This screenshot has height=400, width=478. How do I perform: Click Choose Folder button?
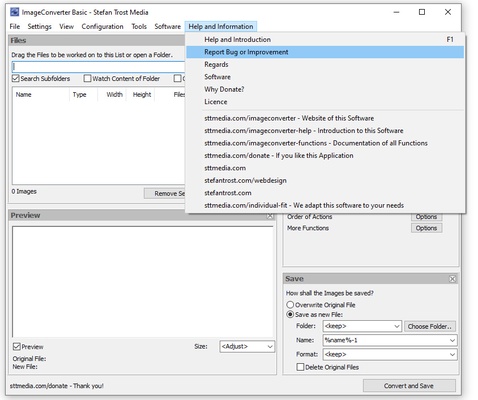[x=430, y=326]
